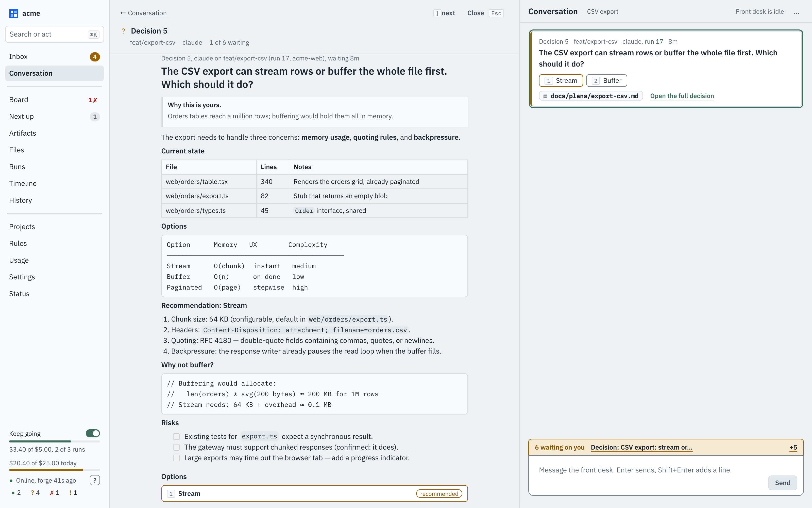Send the front desk message
This screenshot has height=508, width=812.
[x=783, y=483]
